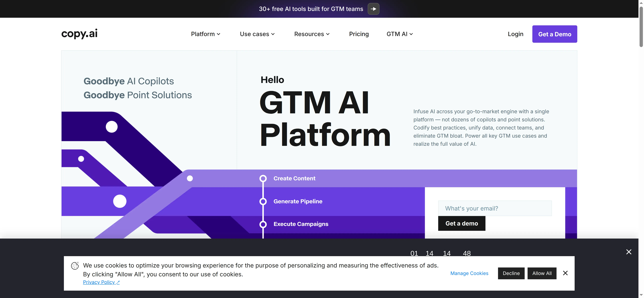This screenshot has width=644, height=298.
Task: Click the copy.ai logo
Action: click(x=79, y=34)
